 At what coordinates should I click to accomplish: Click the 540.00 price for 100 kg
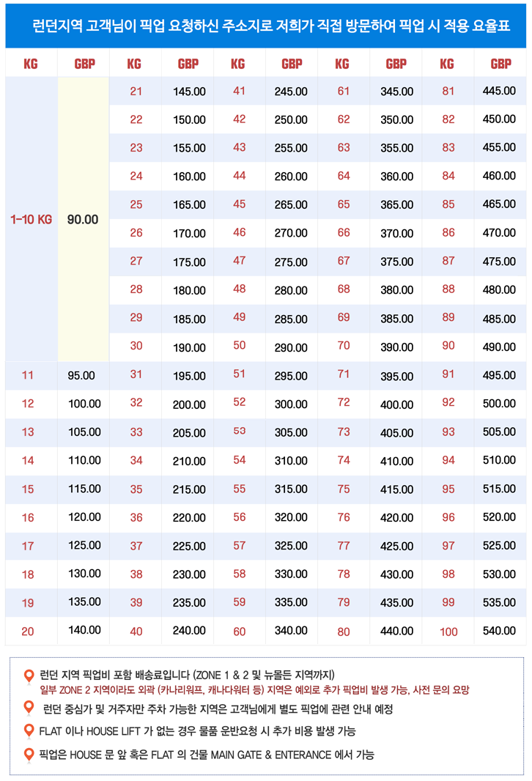pos(499,631)
